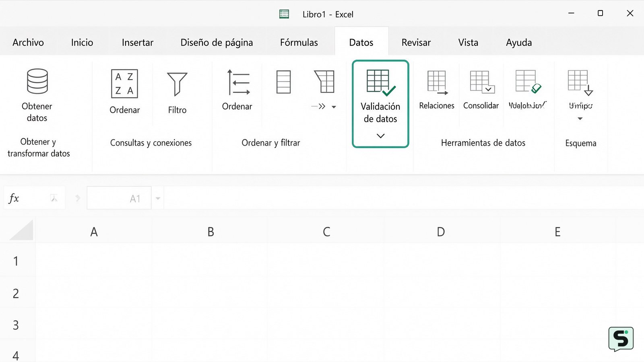
Task: Switch to the Revisar tab
Action: click(x=416, y=43)
